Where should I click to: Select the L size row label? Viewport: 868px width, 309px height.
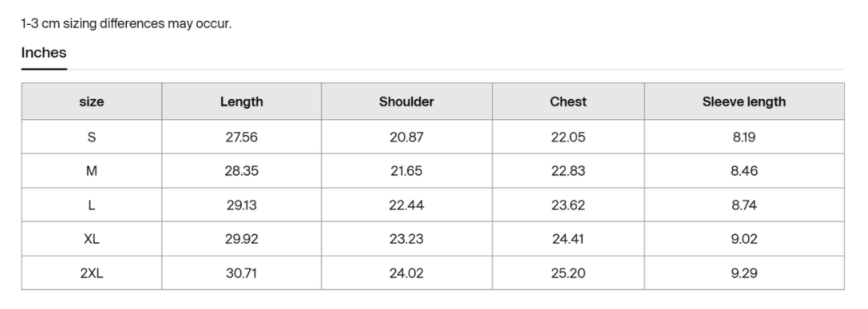pyautogui.click(x=92, y=205)
